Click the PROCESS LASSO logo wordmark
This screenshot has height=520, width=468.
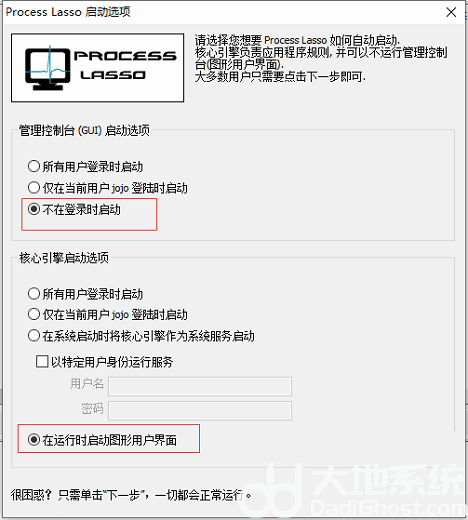(x=125, y=65)
